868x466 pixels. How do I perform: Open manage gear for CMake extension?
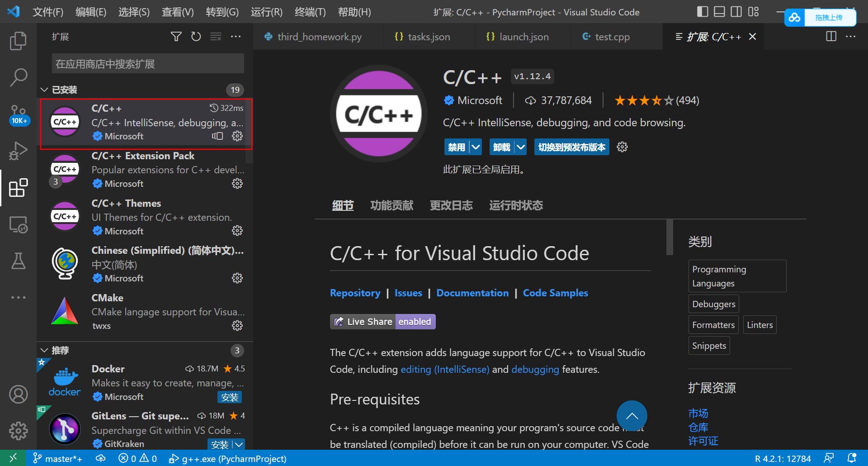pyautogui.click(x=237, y=325)
